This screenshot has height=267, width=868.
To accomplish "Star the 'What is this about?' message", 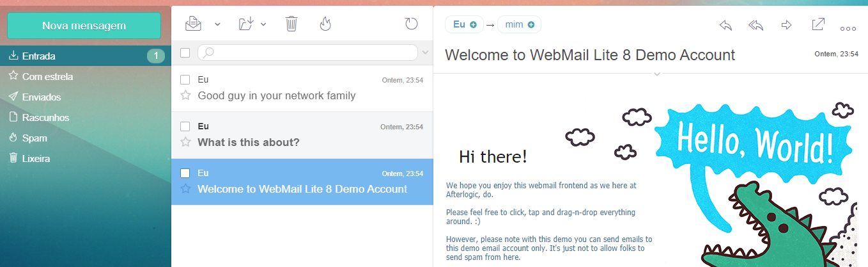I will coord(186,142).
